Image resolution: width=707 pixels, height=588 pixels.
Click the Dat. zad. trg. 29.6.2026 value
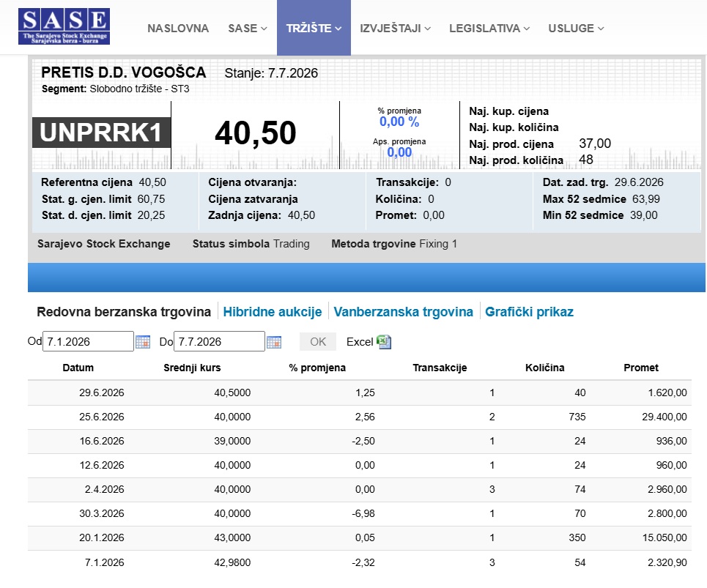[x=639, y=182]
